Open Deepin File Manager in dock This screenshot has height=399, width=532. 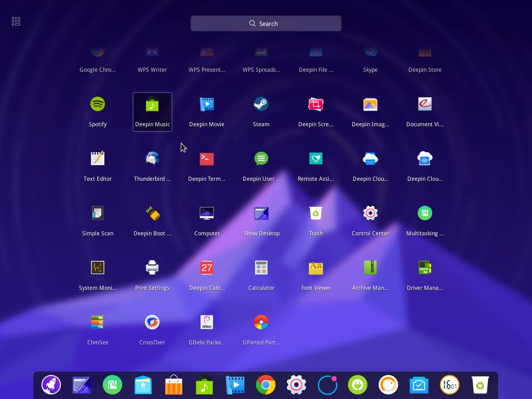(x=143, y=385)
